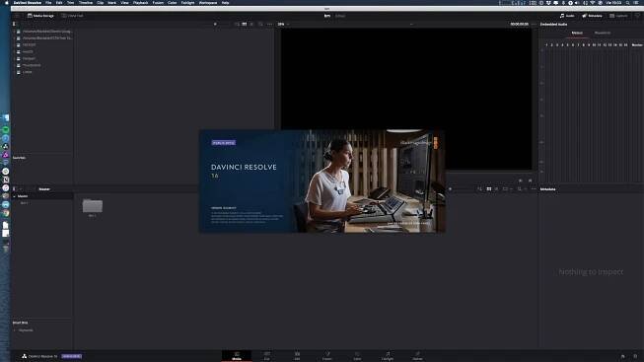Open the Help menu
The height and width of the screenshot is (362, 644).
point(225,2)
